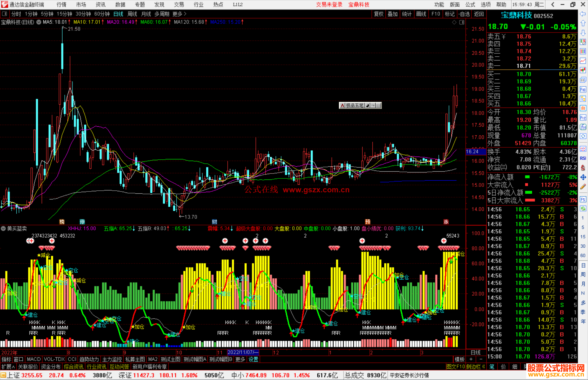Image resolution: width=588 pixels, height=380 pixels.
Task: Open the 行情 menu
Action: (x=61, y=5)
